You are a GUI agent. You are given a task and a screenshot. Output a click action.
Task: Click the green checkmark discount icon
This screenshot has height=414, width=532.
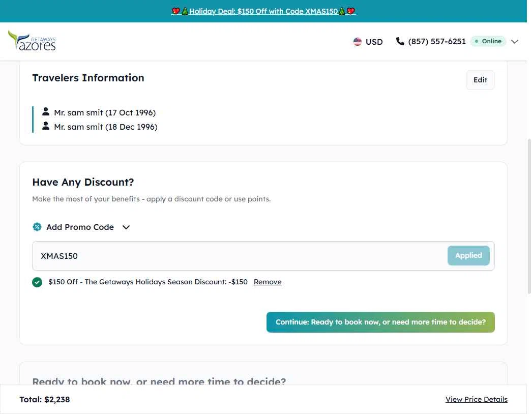tap(37, 282)
